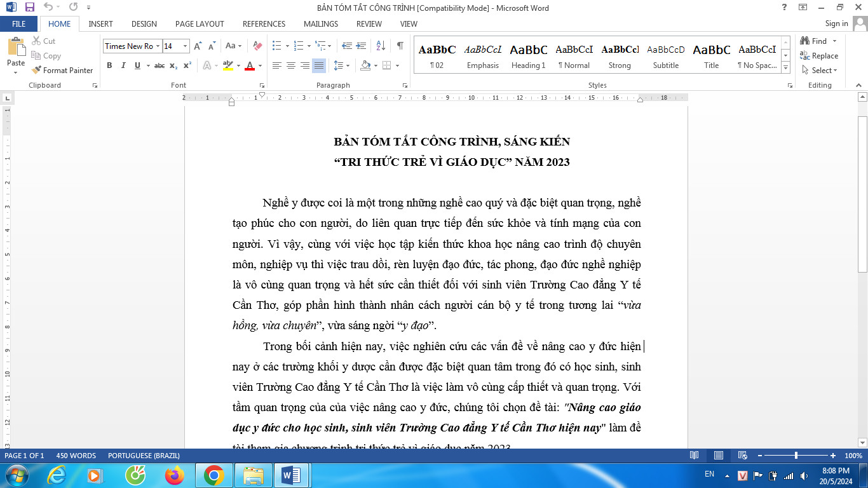Click the Redo/Repeat arrow icon
This screenshot has height=488, width=868.
(x=73, y=8)
